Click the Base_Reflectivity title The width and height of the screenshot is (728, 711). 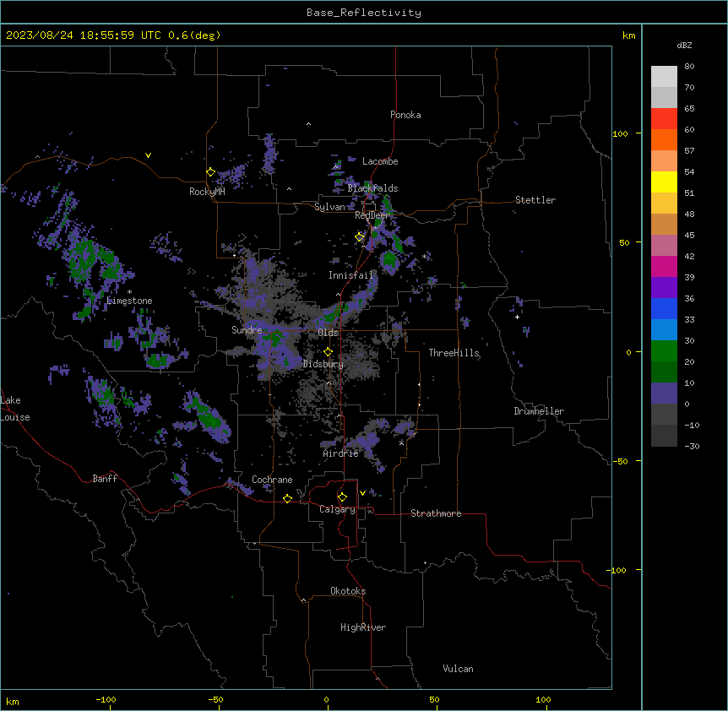364,13
